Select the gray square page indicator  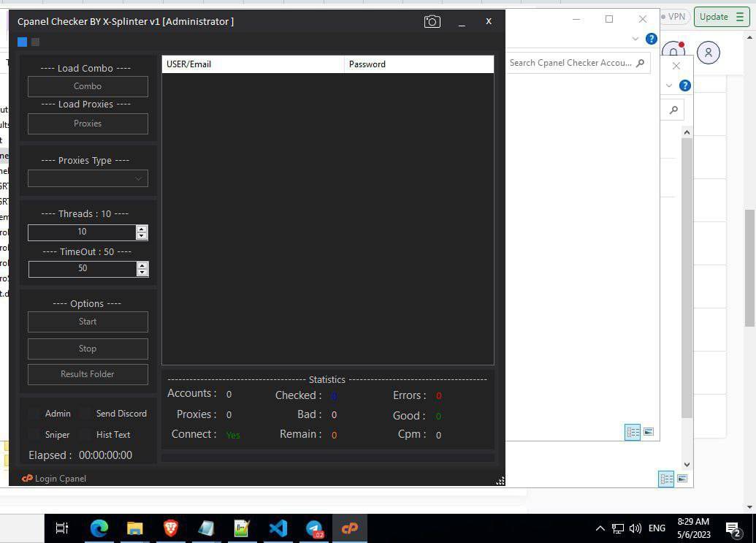pos(35,42)
